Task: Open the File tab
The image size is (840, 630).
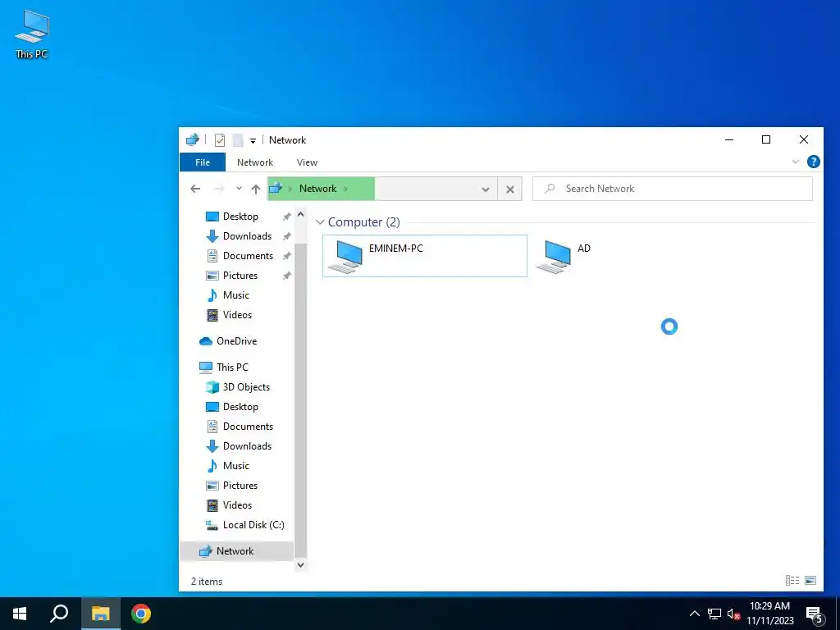Action: click(x=203, y=162)
